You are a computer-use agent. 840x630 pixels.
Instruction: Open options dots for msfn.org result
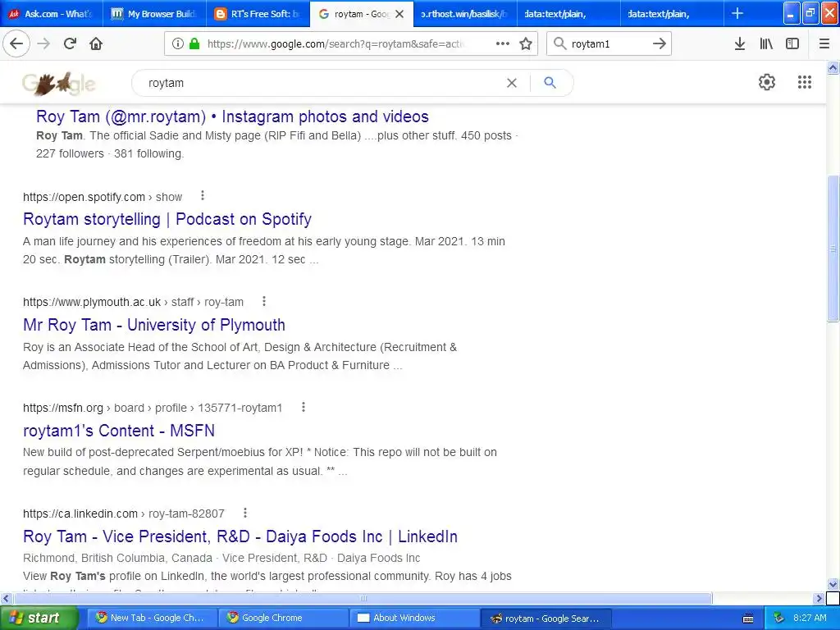304,407
